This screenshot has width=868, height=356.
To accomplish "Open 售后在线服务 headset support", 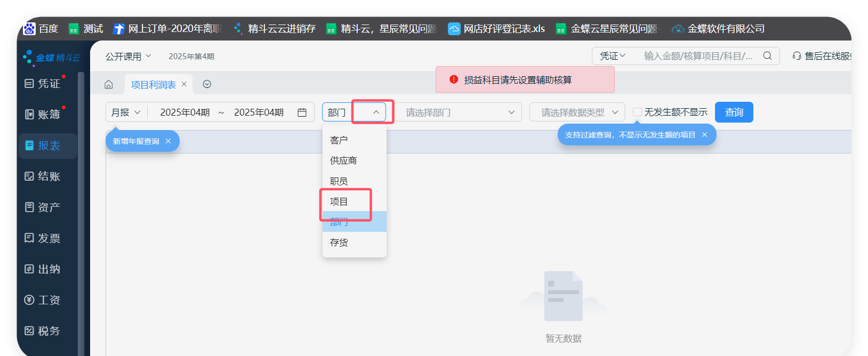I will [x=821, y=56].
